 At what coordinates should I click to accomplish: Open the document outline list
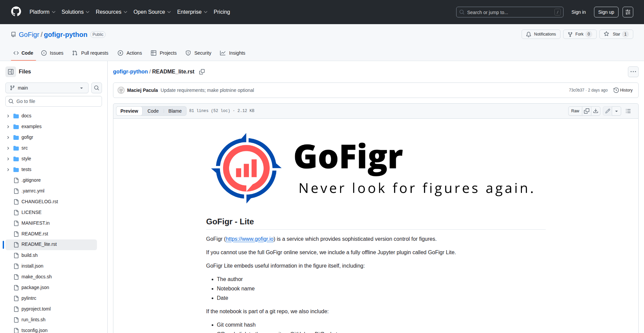628,111
